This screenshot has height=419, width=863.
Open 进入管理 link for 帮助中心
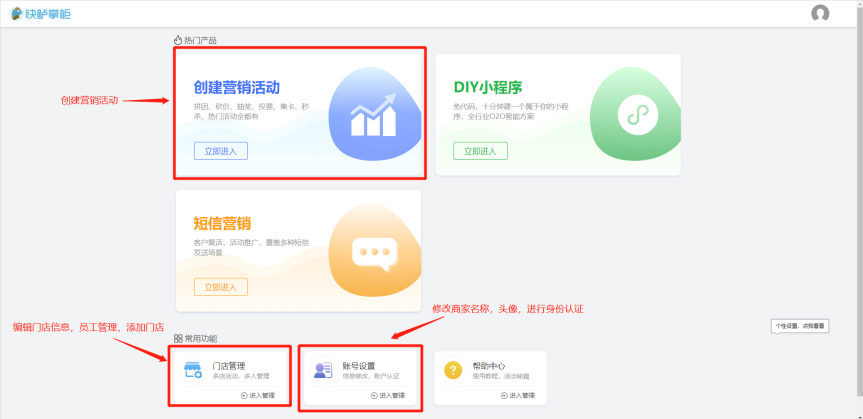[517, 396]
